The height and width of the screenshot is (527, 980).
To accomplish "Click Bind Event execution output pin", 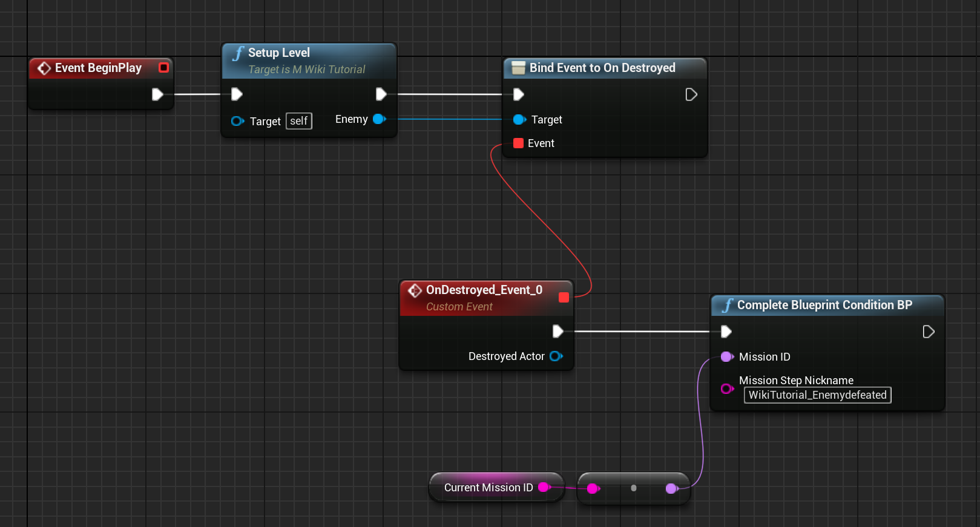I will (691, 94).
